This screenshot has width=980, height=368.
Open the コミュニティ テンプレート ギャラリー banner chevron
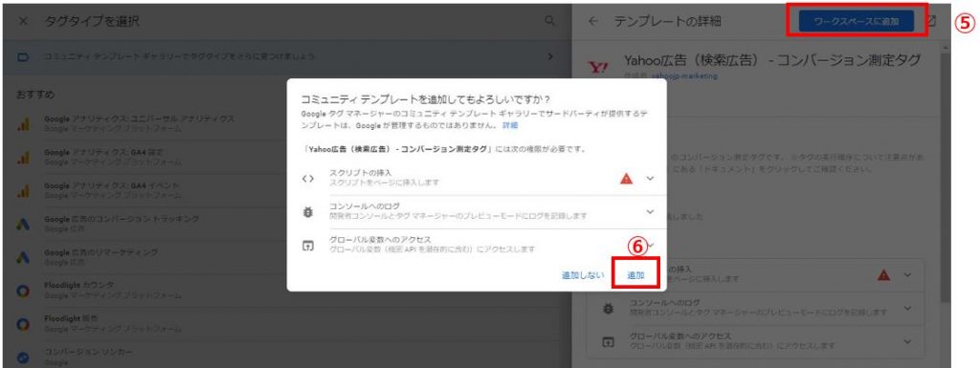(550, 56)
